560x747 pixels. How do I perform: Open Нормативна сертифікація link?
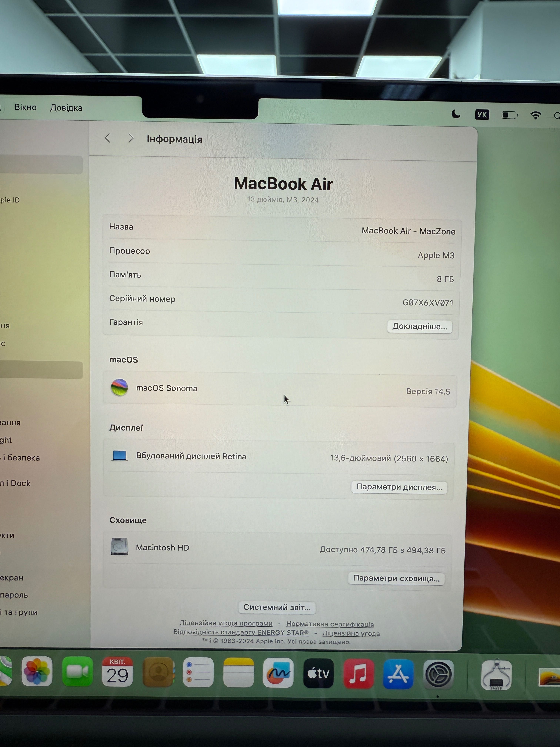pos(330,624)
